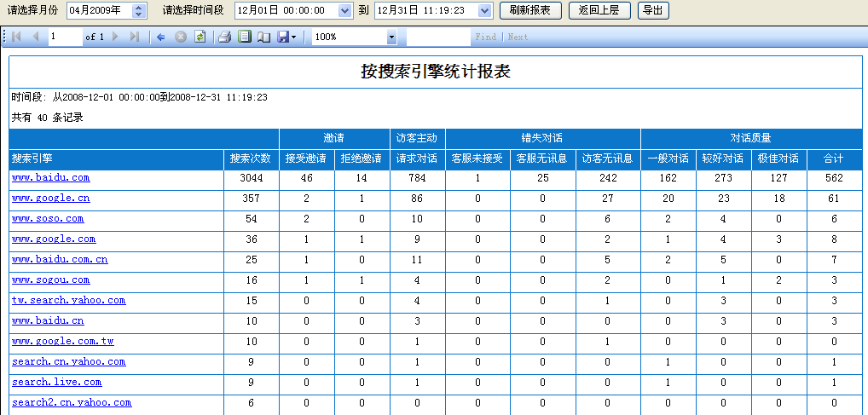Open the www.baidu.com link
The height and width of the screenshot is (415, 868).
click(x=50, y=178)
